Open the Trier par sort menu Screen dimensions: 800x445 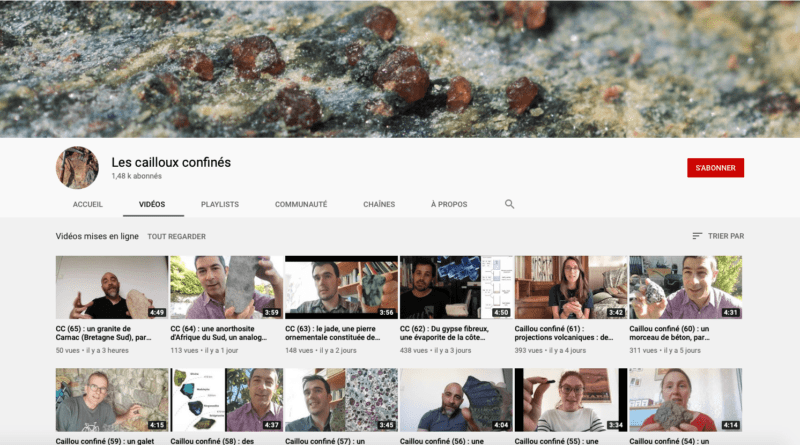pos(718,236)
